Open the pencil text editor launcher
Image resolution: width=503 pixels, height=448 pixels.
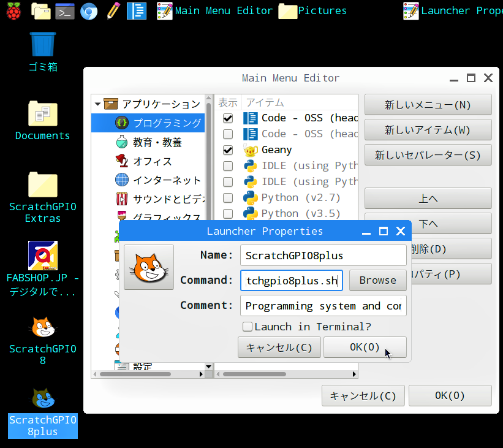coord(113,11)
